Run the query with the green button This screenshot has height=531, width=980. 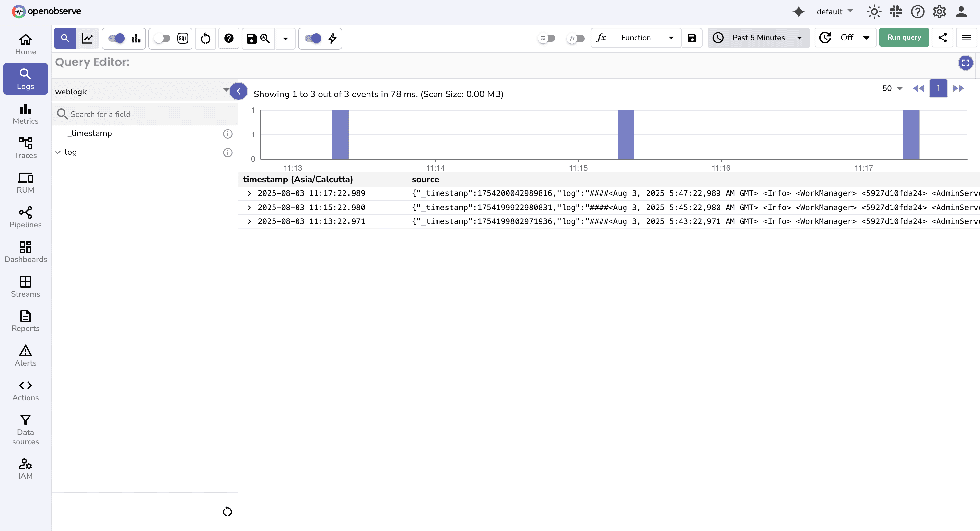(x=904, y=37)
